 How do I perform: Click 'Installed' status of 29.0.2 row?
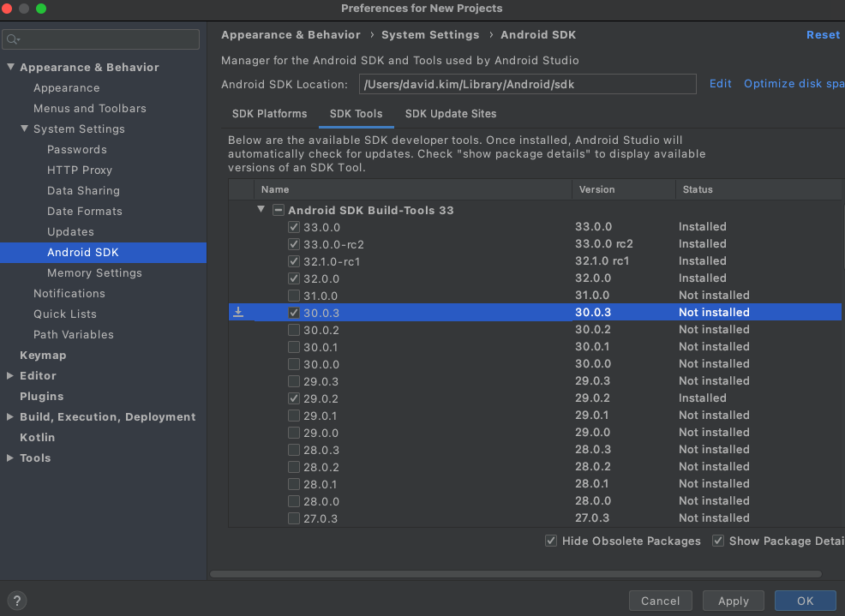click(x=702, y=398)
